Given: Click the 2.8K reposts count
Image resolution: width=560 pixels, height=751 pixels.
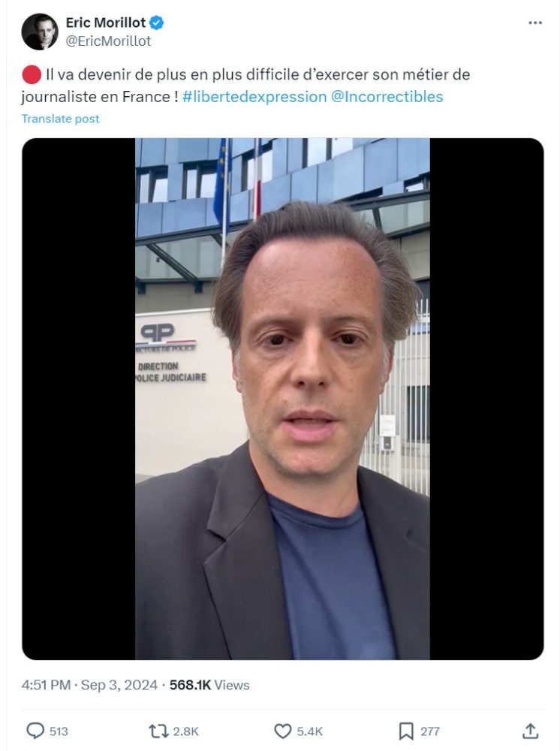Looking at the screenshot, I should pyautogui.click(x=185, y=731).
